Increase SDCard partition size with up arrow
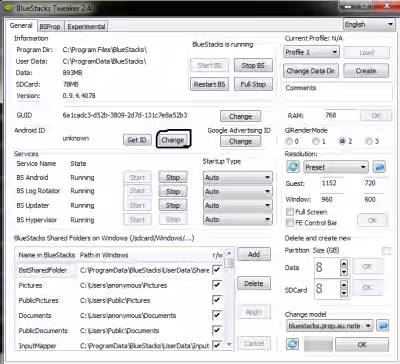400x364 pixels. [x=344, y=284]
